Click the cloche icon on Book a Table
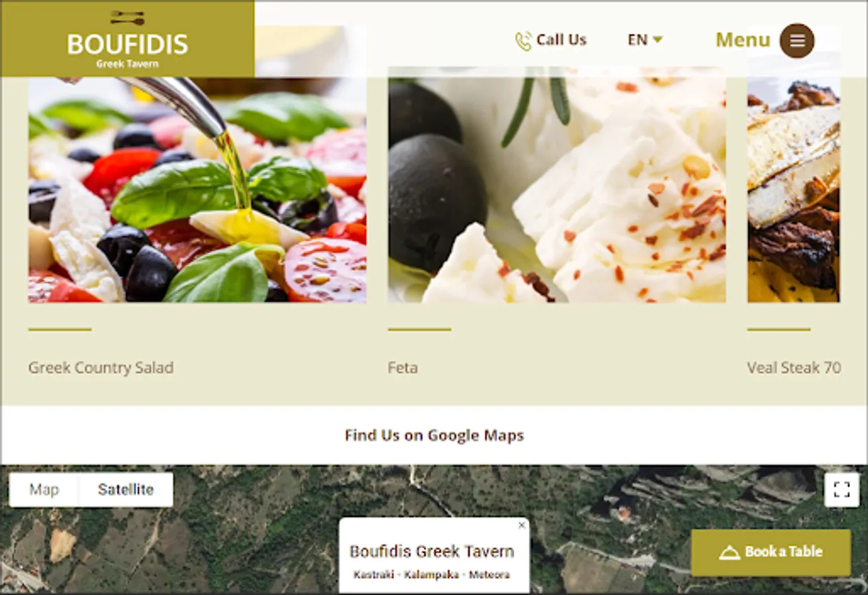This screenshot has height=595, width=868. (x=729, y=553)
